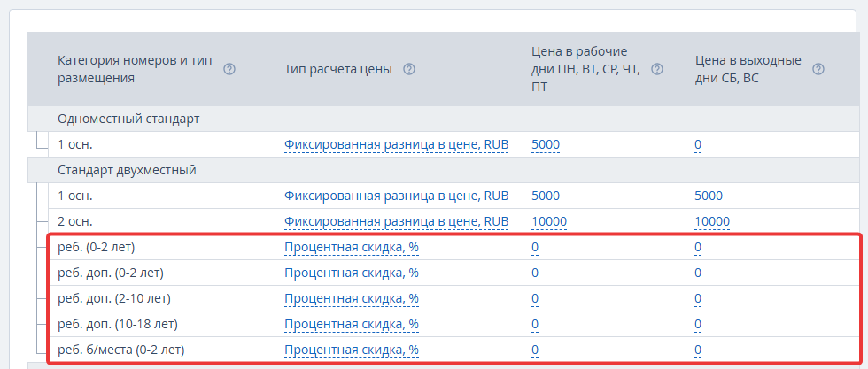Change price type for Стандарт двухместный 1 осн.
The height and width of the screenshot is (369, 868).
point(397,196)
